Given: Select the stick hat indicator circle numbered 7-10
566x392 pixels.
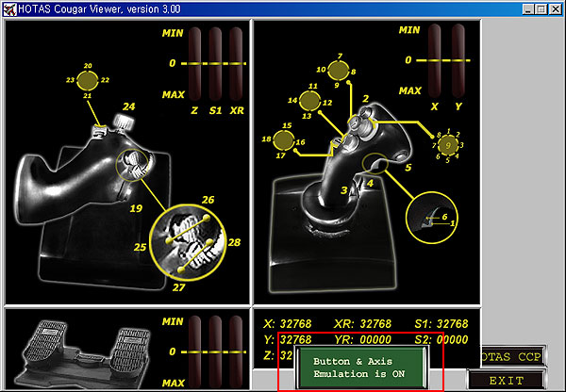Looking at the screenshot, I should [339, 71].
